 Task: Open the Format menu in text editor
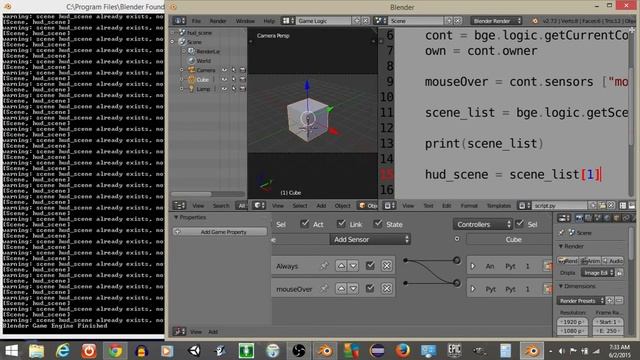pos(469,206)
